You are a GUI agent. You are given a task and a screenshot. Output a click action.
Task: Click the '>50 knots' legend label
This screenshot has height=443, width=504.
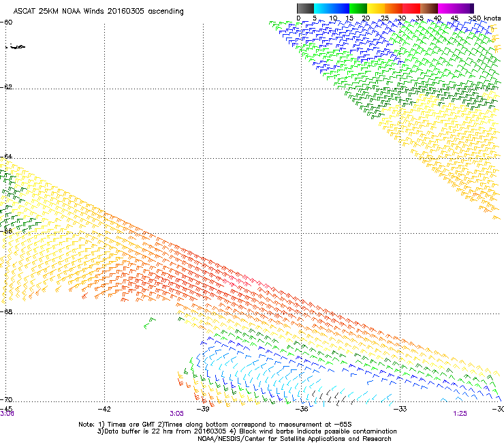(485, 18)
